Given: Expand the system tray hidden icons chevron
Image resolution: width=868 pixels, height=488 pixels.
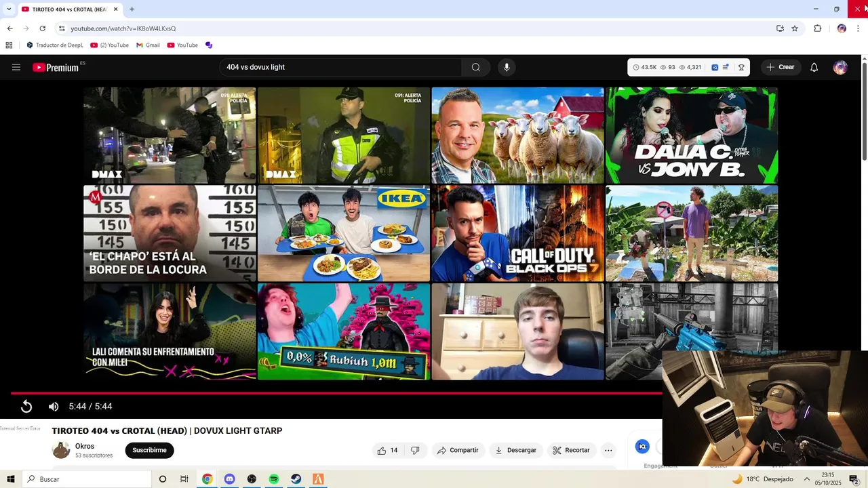Looking at the screenshot, I should point(807,479).
